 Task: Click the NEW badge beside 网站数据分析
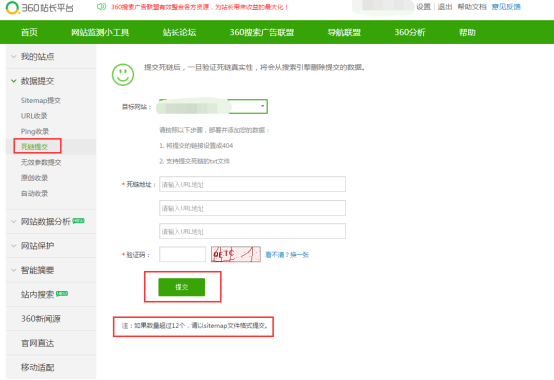(78, 221)
